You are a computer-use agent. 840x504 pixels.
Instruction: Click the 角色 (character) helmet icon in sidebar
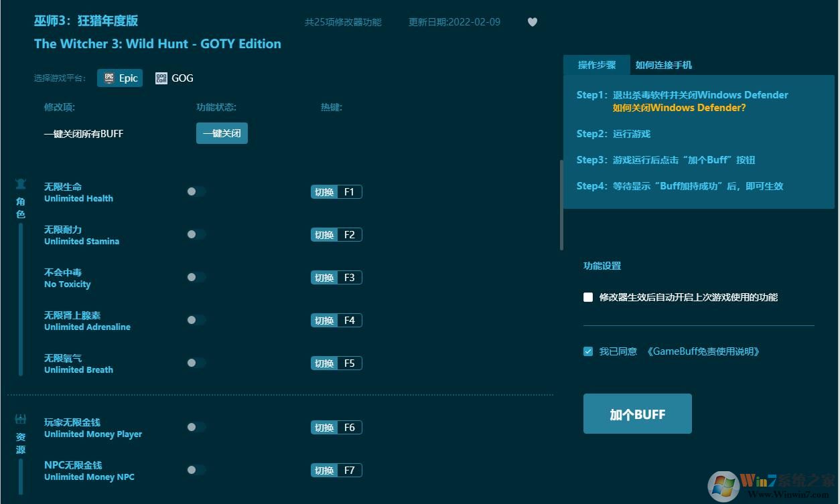20,183
